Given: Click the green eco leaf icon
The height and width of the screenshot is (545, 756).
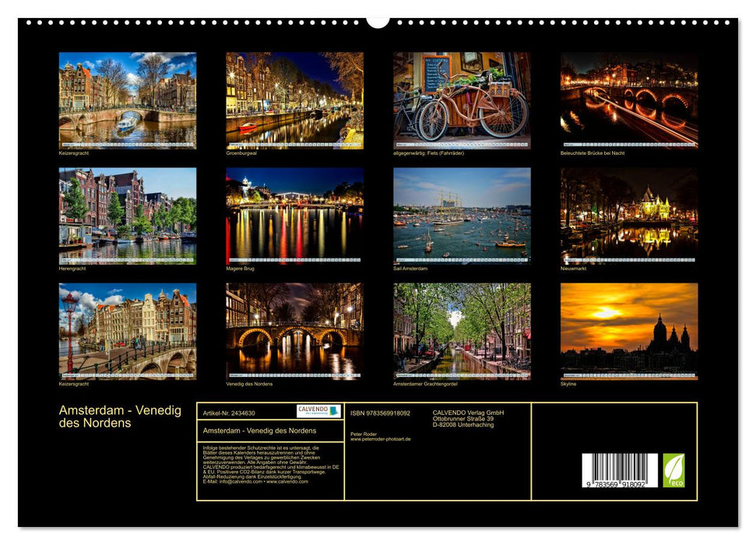Looking at the screenshot, I should tap(673, 470).
